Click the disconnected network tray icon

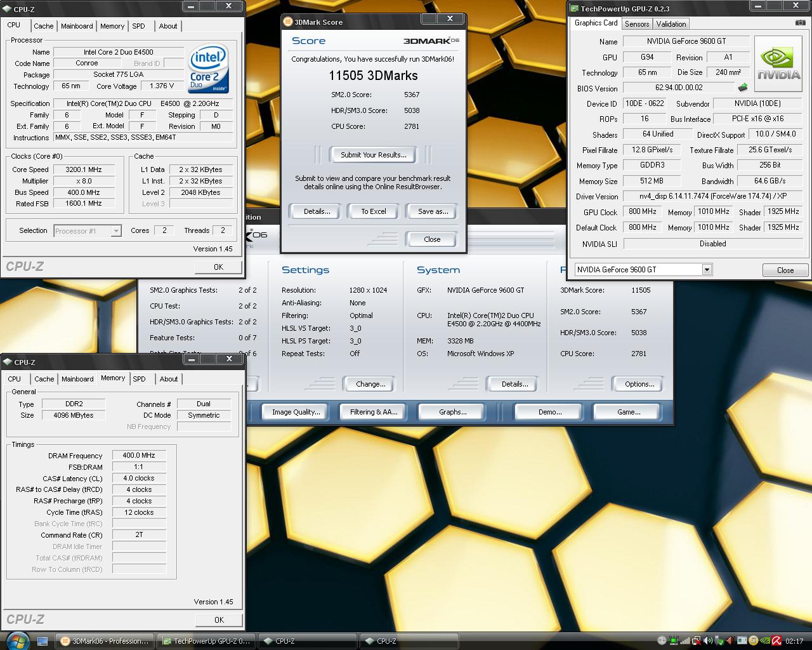697,641
